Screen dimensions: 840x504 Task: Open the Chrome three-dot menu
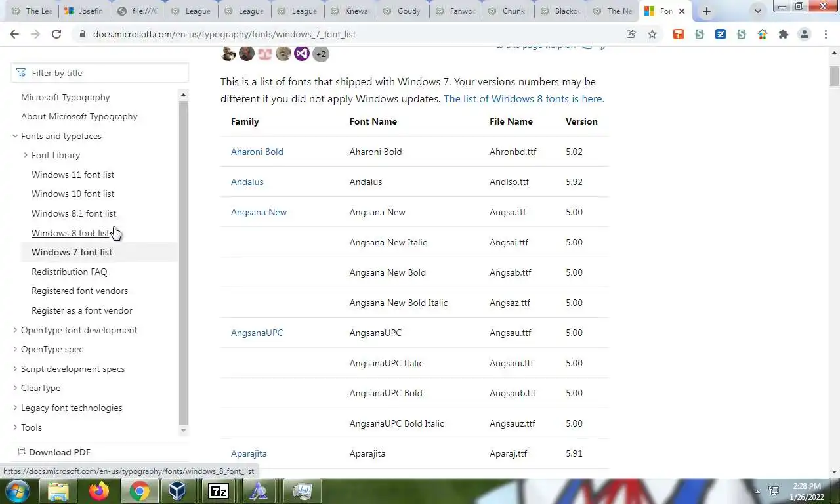pyautogui.click(x=825, y=34)
